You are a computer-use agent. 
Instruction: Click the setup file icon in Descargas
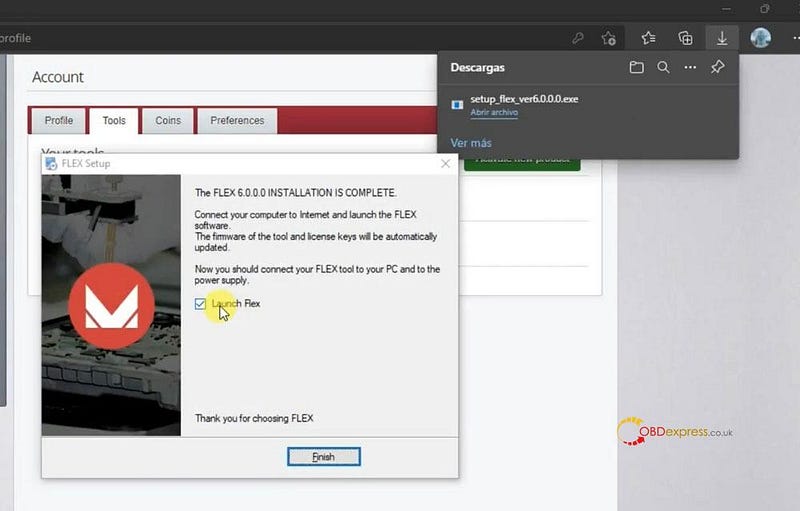(457, 105)
